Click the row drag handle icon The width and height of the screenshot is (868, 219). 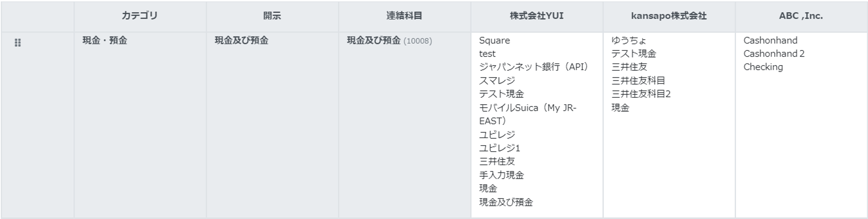[x=18, y=43]
